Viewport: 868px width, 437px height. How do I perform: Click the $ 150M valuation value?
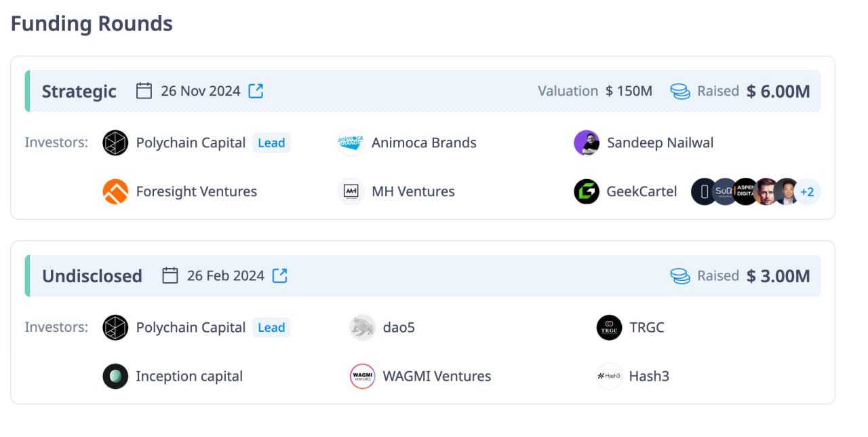[629, 91]
